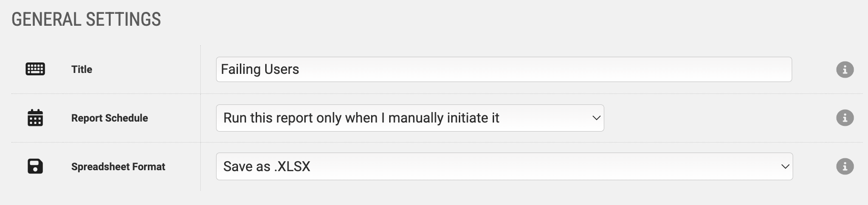Click the floppy disk icon beside Spreadsheet Format
Viewport: 868px width, 205px height.
point(35,166)
